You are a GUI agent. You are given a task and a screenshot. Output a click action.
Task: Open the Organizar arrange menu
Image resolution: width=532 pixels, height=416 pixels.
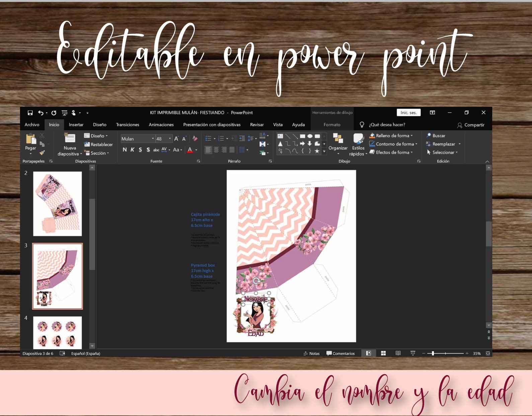pos(338,144)
